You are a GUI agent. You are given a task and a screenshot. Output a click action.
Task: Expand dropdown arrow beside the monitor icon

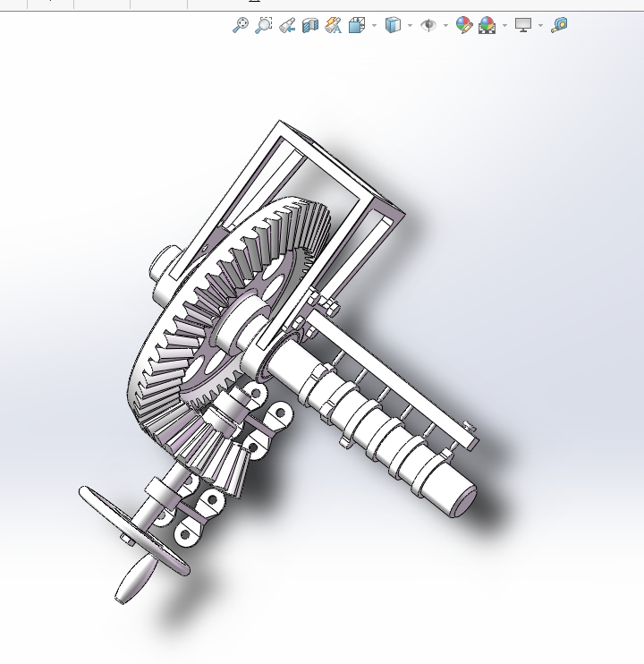coord(540,25)
